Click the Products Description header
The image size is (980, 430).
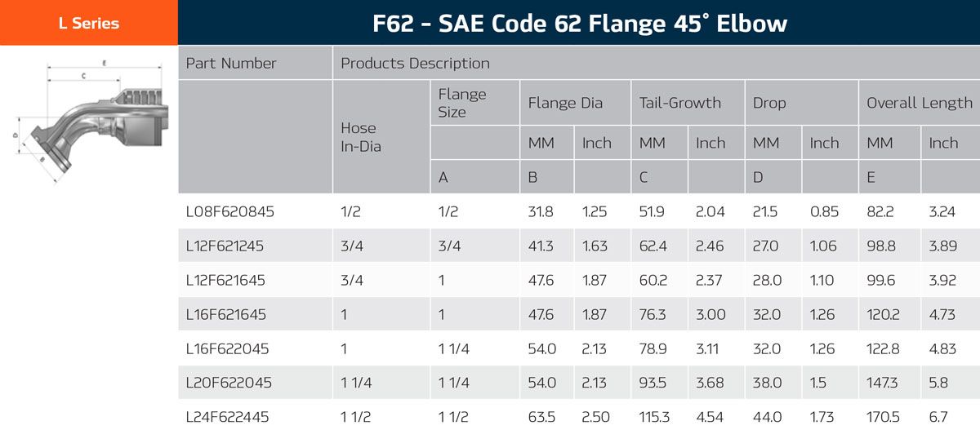[415, 63]
